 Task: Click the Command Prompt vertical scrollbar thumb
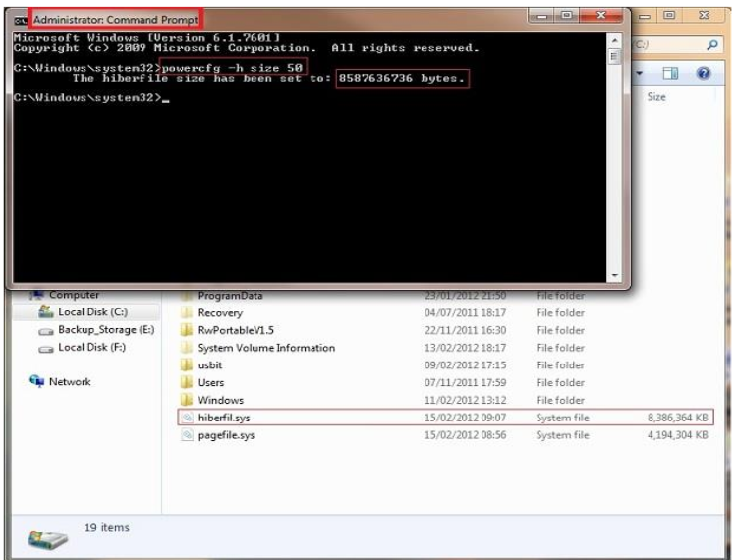(x=615, y=57)
